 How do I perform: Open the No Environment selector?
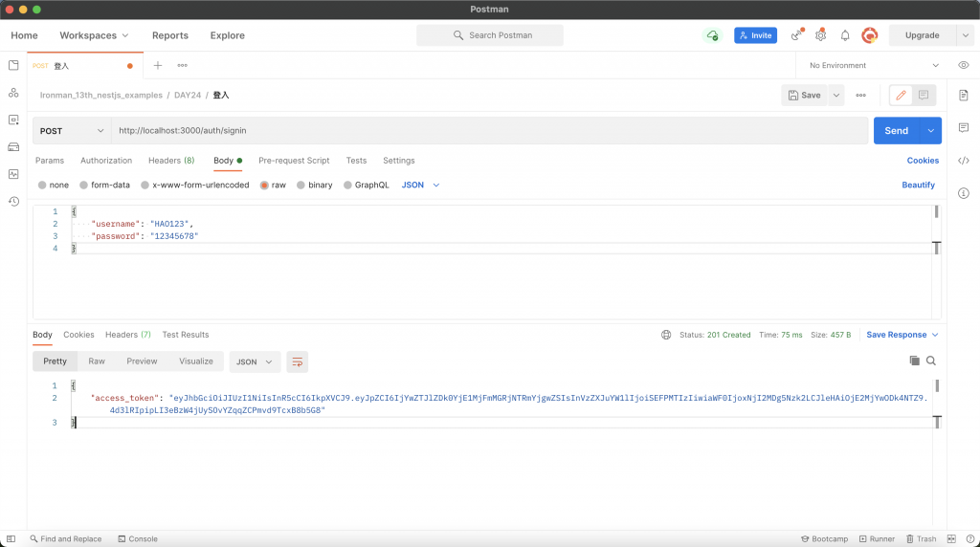874,66
